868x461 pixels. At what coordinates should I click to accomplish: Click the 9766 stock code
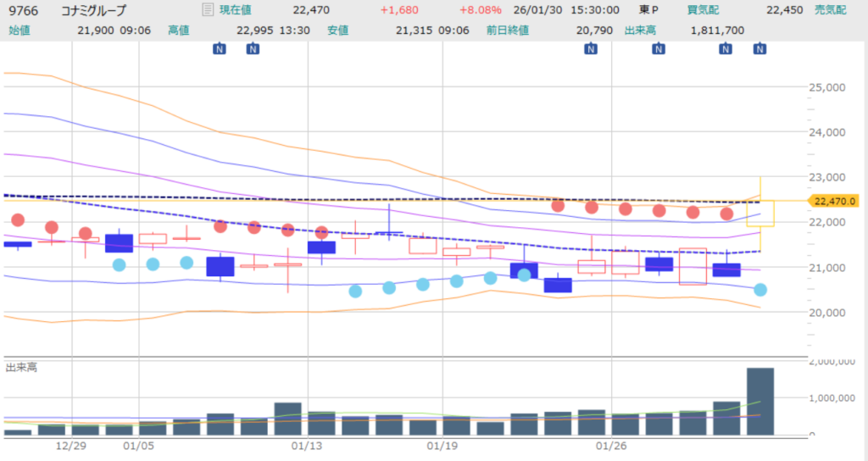(x=23, y=10)
